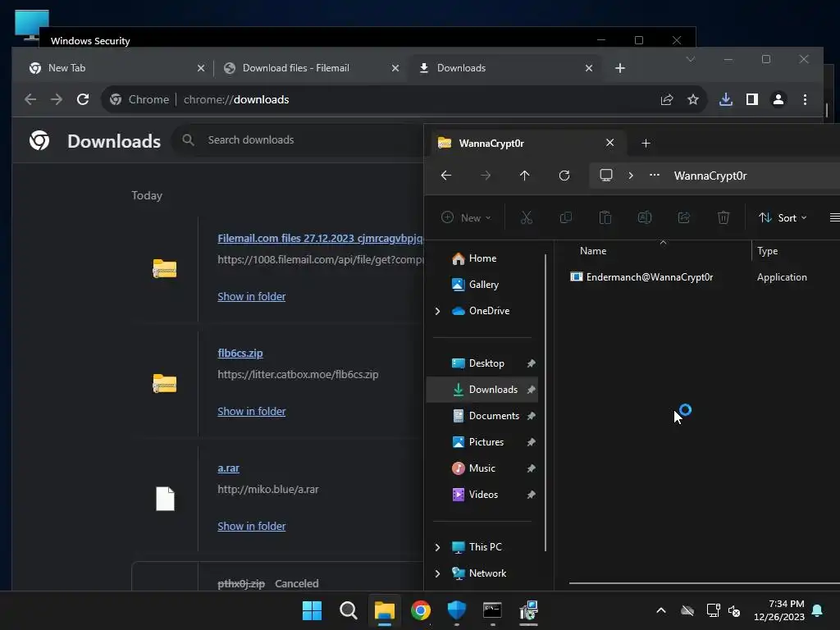Viewport: 840px width, 630px height.
Task: Select the Endermanch@WannaCrypt0r file
Action: [641, 277]
